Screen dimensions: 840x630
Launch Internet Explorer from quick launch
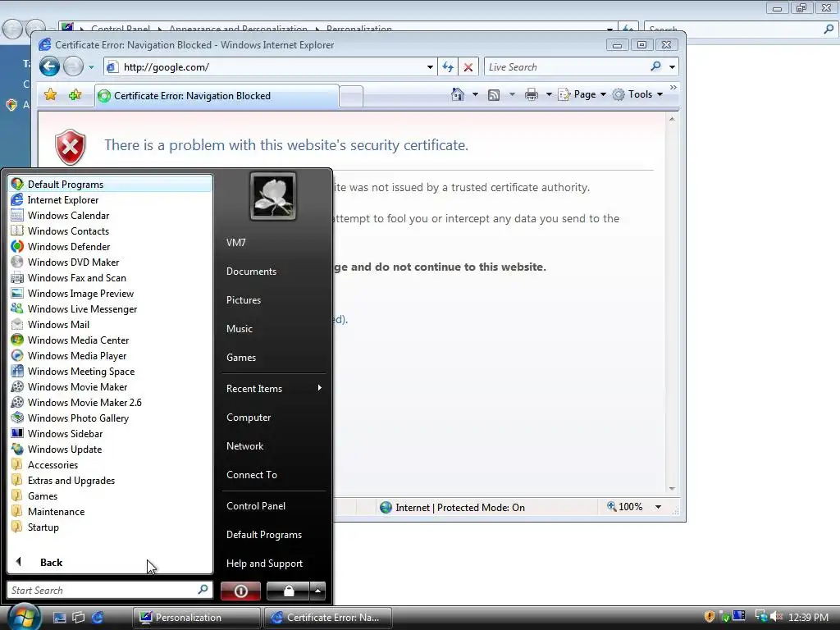[98, 618]
